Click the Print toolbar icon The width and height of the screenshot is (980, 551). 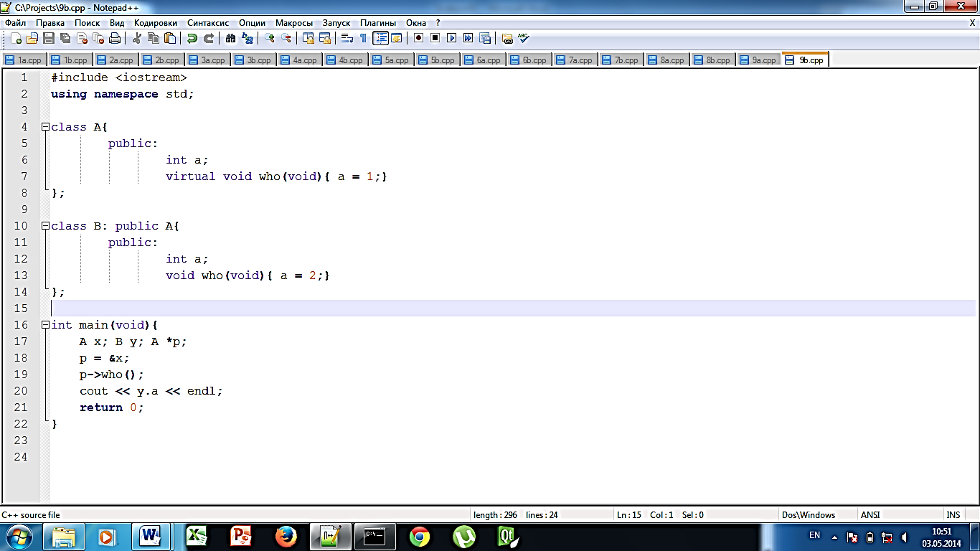115,38
